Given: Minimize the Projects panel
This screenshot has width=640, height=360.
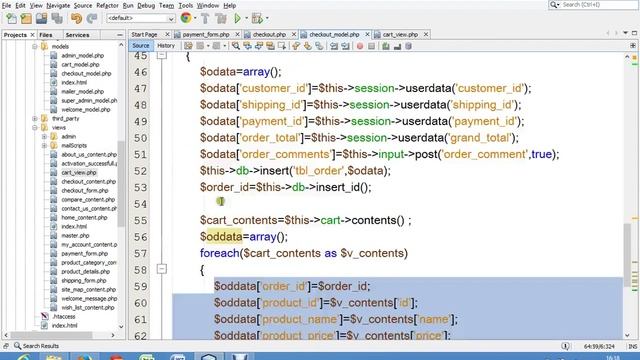Looking at the screenshot, I should click(x=120, y=35).
